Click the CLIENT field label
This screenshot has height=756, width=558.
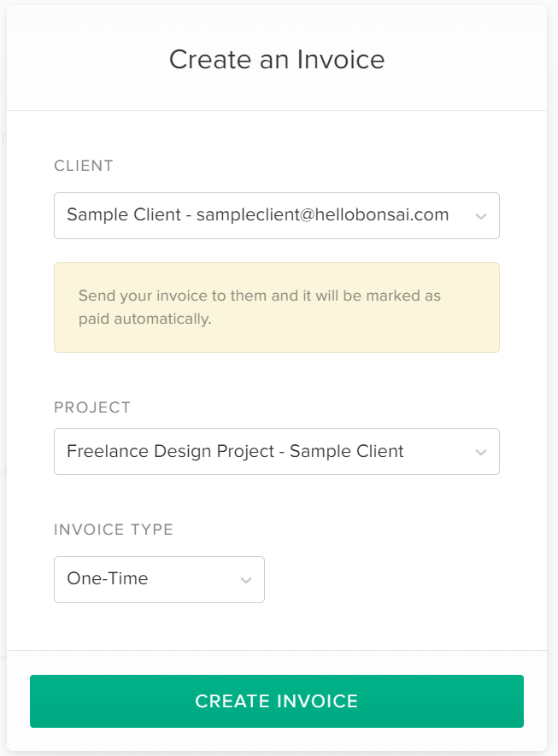[x=83, y=166]
